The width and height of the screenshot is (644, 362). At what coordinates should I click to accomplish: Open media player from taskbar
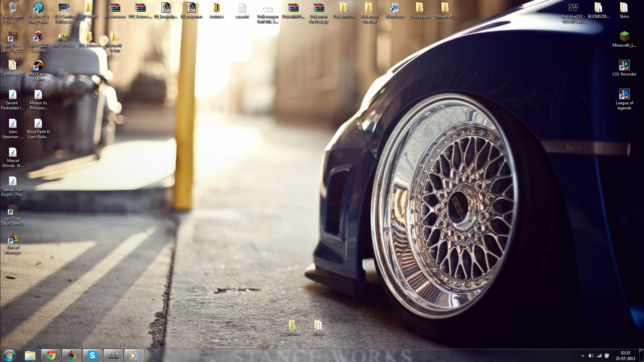pos(134,355)
